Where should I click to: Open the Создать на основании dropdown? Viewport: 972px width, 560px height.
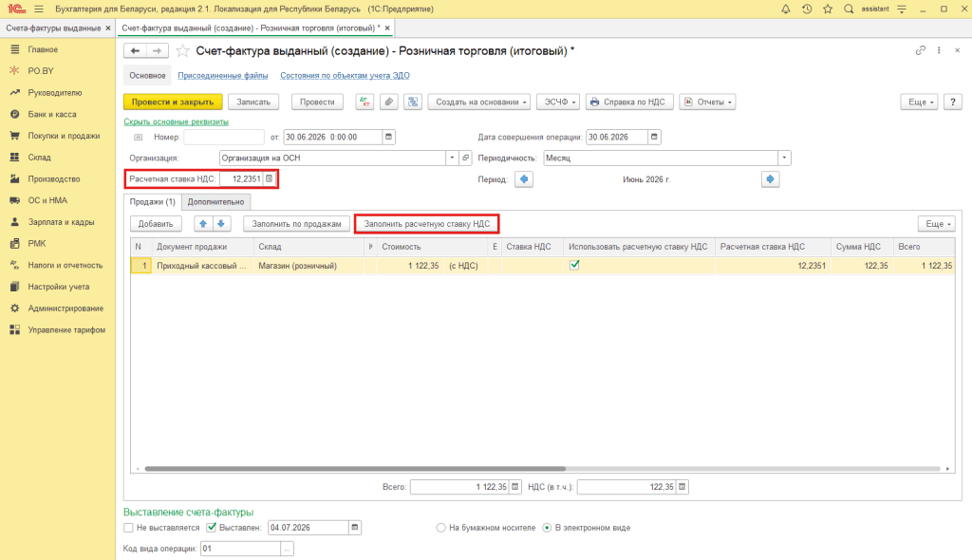[x=479, y=102]
